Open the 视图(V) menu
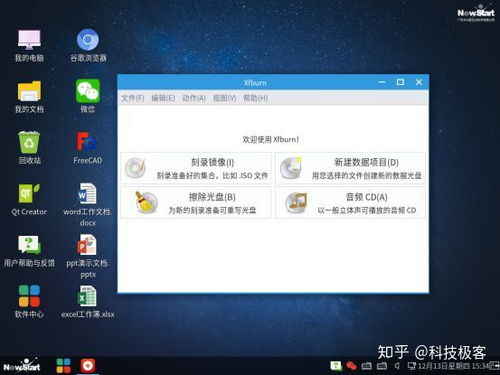 (224, 98)
